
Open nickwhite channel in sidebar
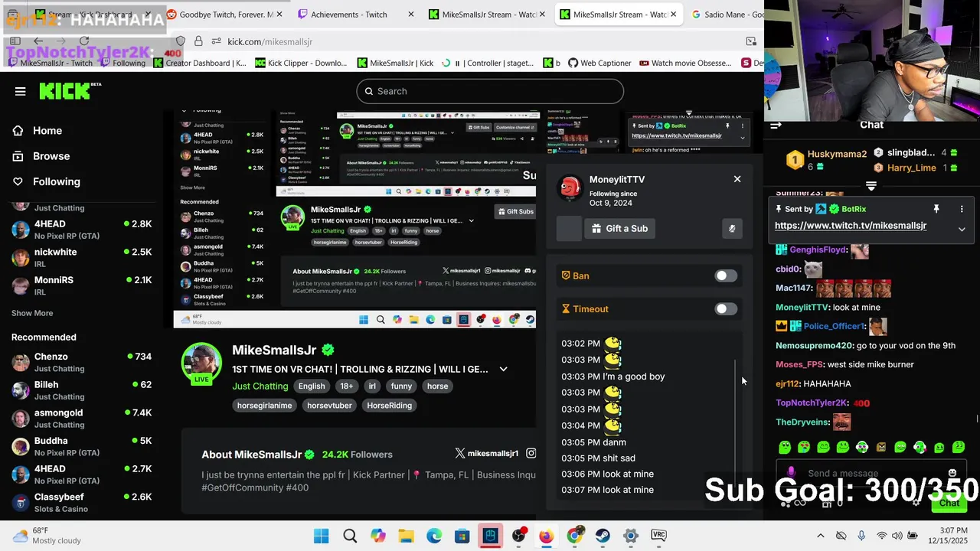click(82, 257)
